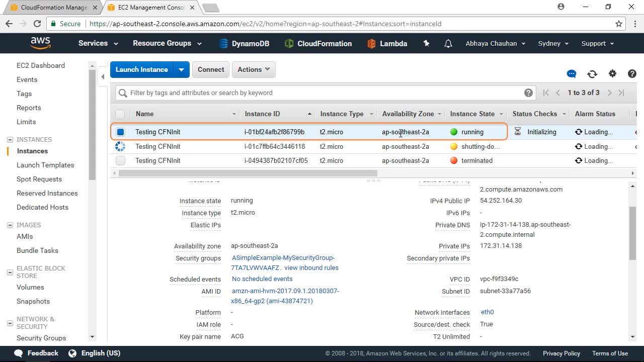The image size is (644, 362).
Task: Click the browser address bar URL
Action: (x=265, y=24)
